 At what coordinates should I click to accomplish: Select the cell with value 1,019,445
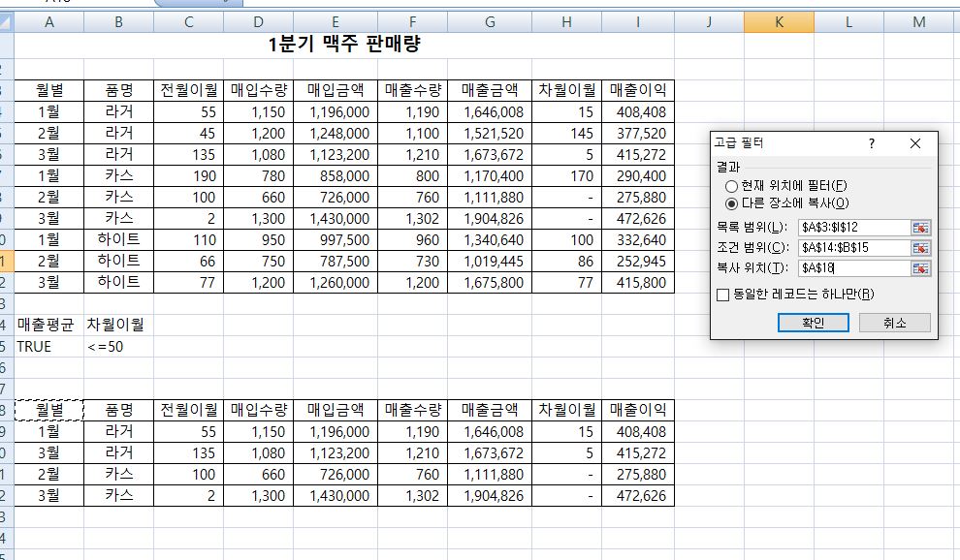pos(490,262)
